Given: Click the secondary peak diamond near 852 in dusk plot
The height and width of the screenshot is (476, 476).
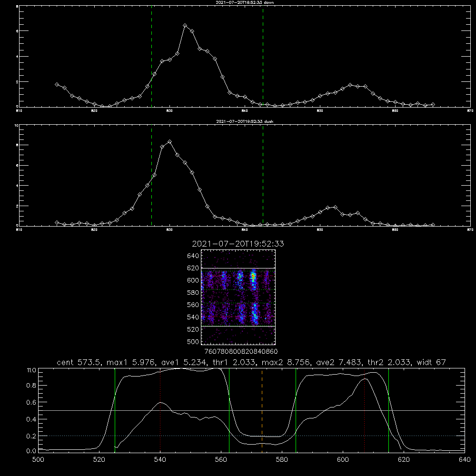Looking at the screenshot, I should pos(335,208).
